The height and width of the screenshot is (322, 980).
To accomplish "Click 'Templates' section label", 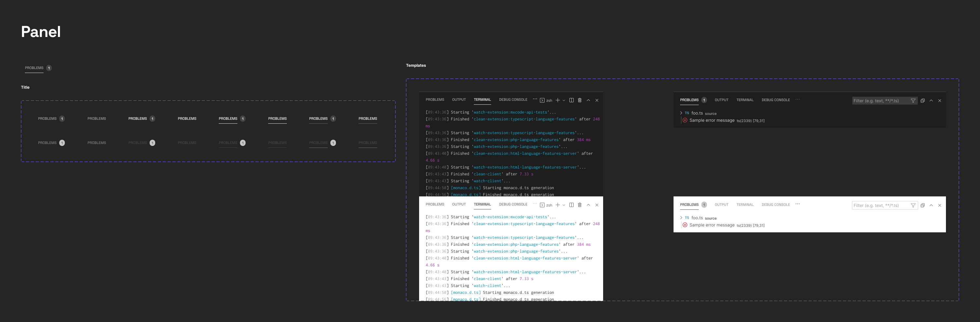I will pyautogui.click(x=416, y=65).
